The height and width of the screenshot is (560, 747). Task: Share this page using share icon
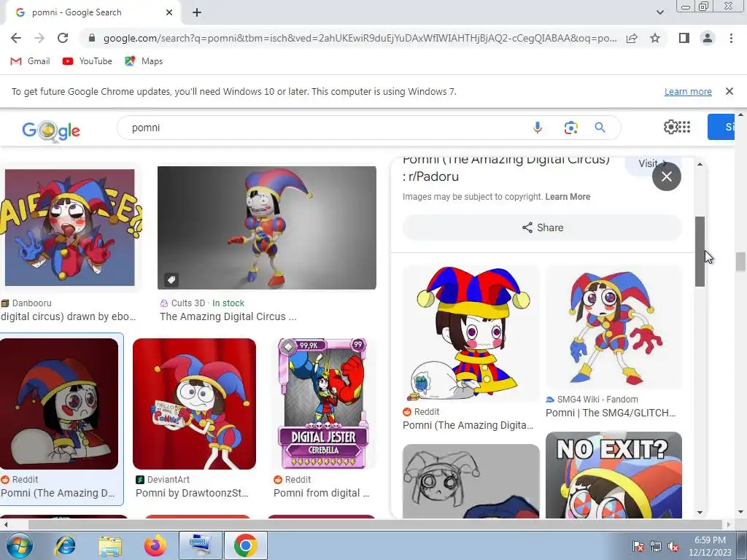tap(632, 38)
